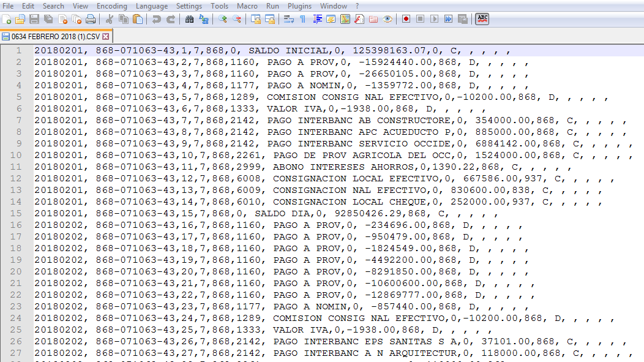This screenshot has width=644, height=362.
Task: Toggle word wrap in the toolbar
Action: click(x=289, y=19)
